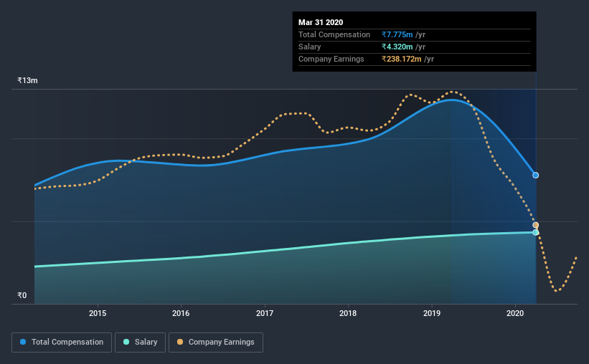Click the 2016 axis label
This screenshot has height=364, width=589.
(x=181, y=313)
